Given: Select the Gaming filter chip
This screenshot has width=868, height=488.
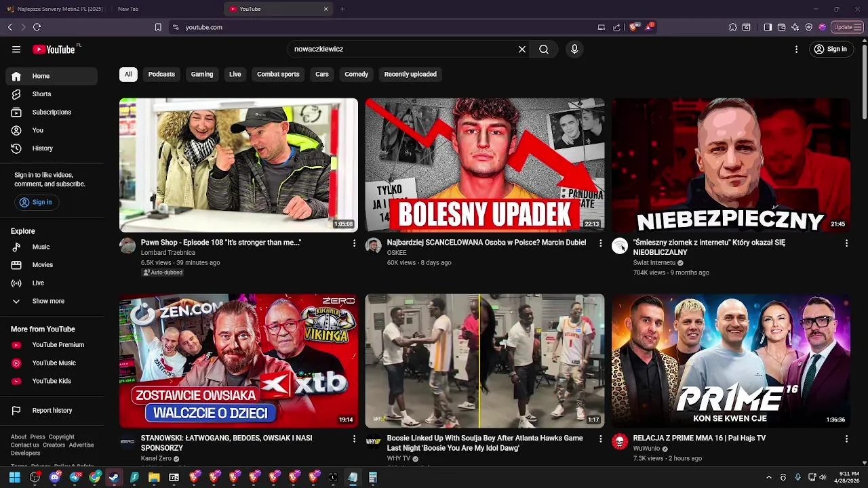Looking at the screenshot, I should (x=202, y=75).
